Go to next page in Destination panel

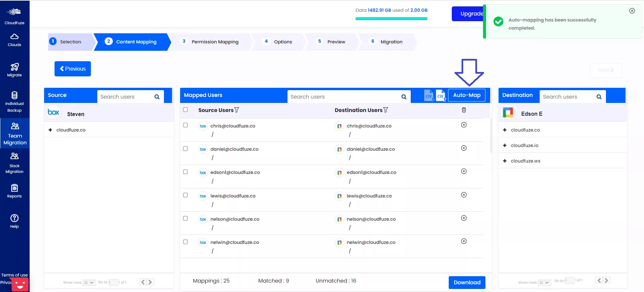pos(607,280)
